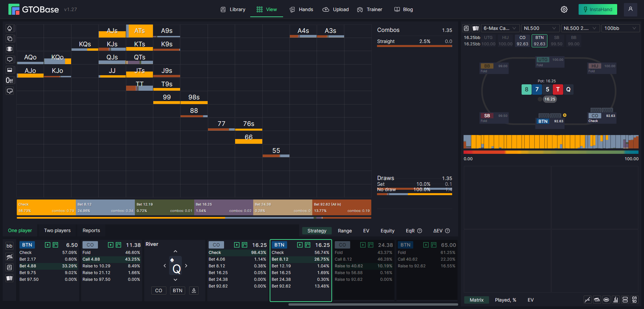Click the 01/10 binary icon
This screenshot has width=644, height=309.
pos(634,300)
